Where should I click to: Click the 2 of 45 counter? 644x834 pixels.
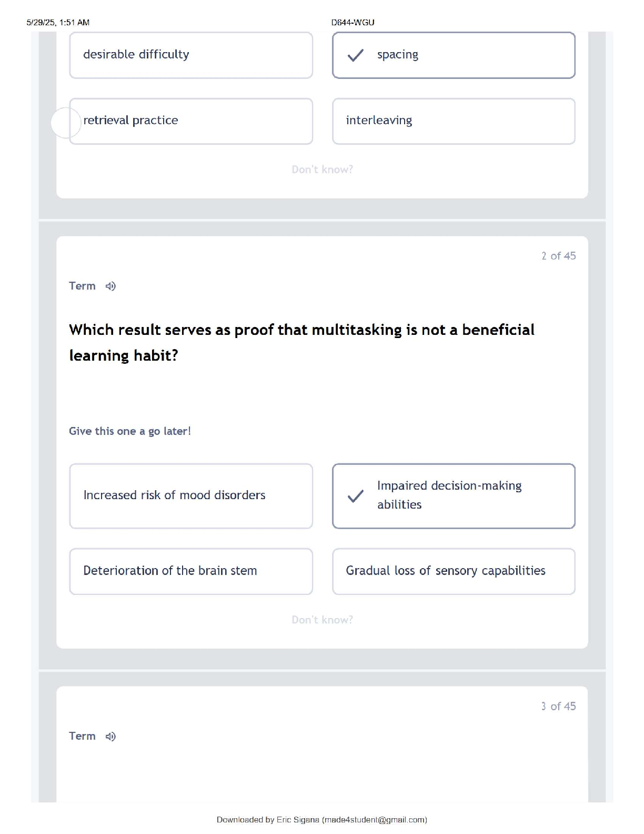coord(558,256)
